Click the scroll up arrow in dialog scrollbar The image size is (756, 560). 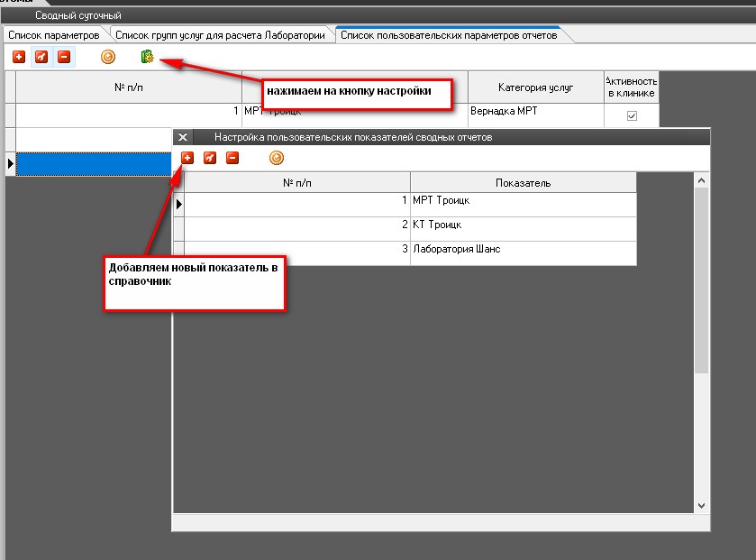point(702,180)
